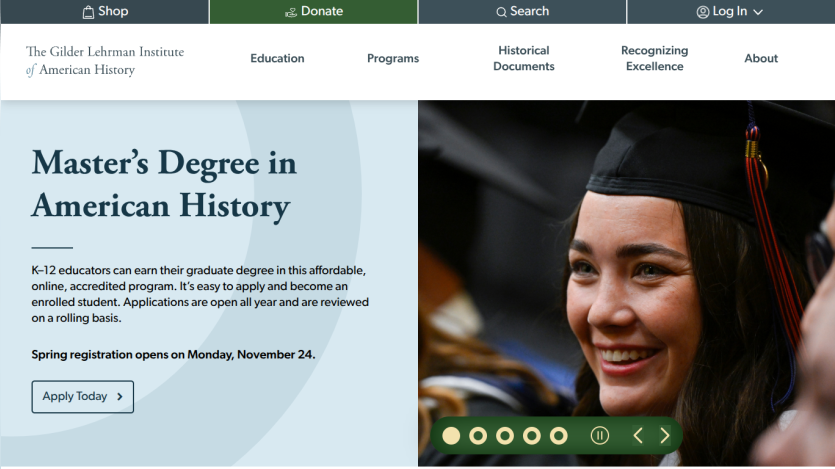Click the Apply Today button
Image resolution: width=835 pixels, height=469 pixels.
tap(83, 397)
